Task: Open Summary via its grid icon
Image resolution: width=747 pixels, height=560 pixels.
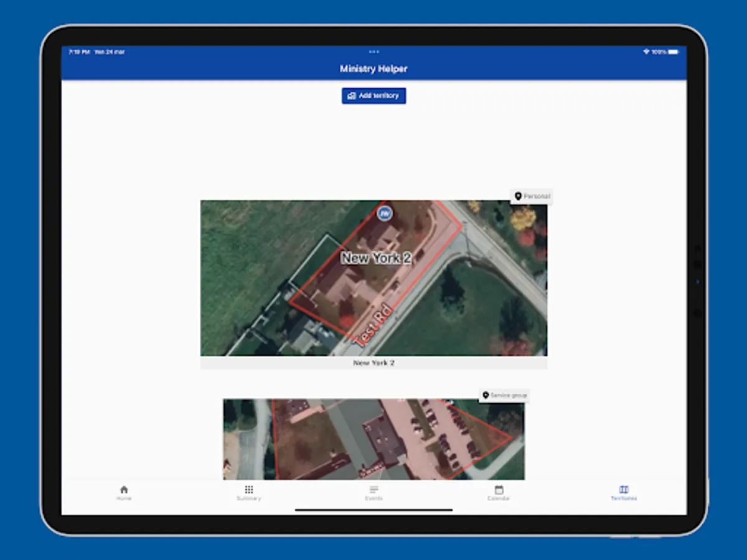Action: pyautogui.click(x=249, y=490)
